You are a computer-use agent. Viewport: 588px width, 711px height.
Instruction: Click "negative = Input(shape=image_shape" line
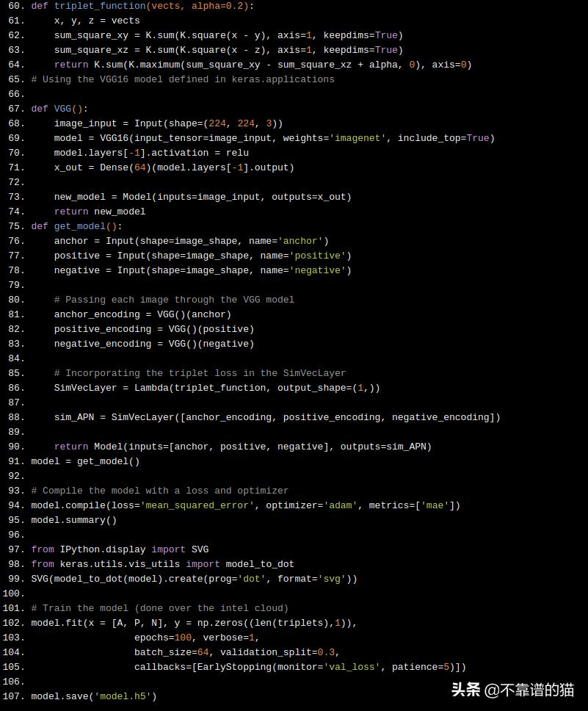[x=203, y=270]
